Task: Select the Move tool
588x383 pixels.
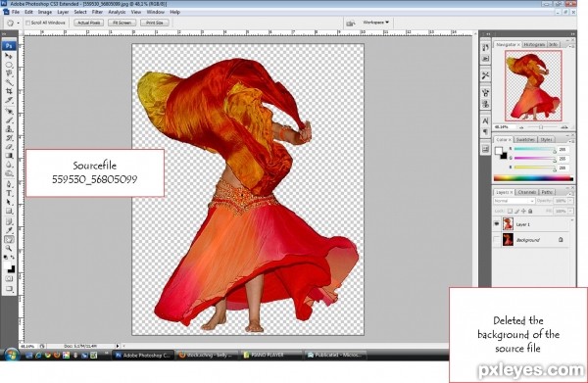Action: [9, 56]
